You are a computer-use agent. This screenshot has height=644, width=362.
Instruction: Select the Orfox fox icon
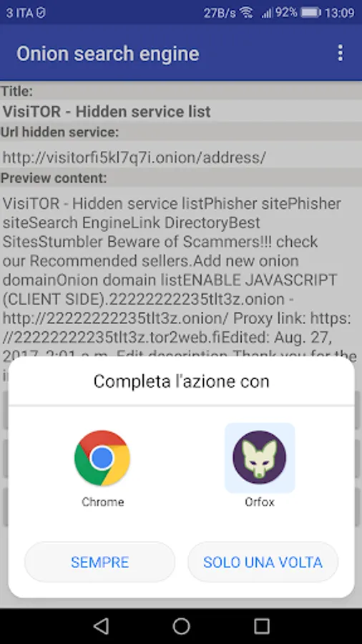260,457
